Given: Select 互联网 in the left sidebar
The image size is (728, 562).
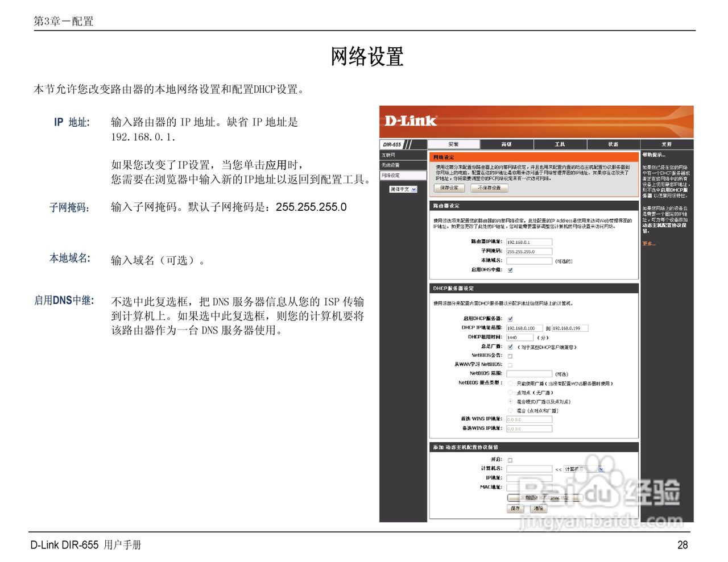Looking at the screenshot, I should 403,155.
